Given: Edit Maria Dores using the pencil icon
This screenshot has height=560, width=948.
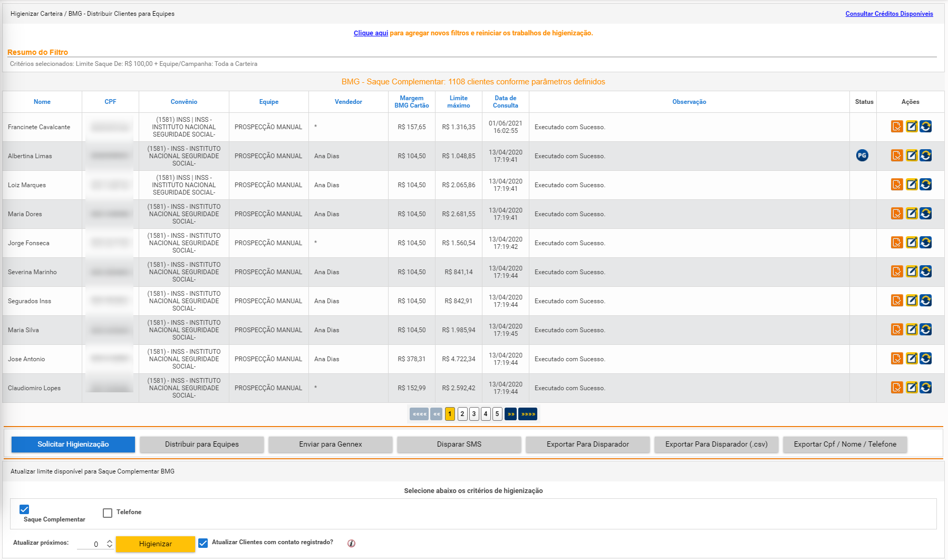Looking at the screenshot, I should pyautogui.click(x=912, y=214).
